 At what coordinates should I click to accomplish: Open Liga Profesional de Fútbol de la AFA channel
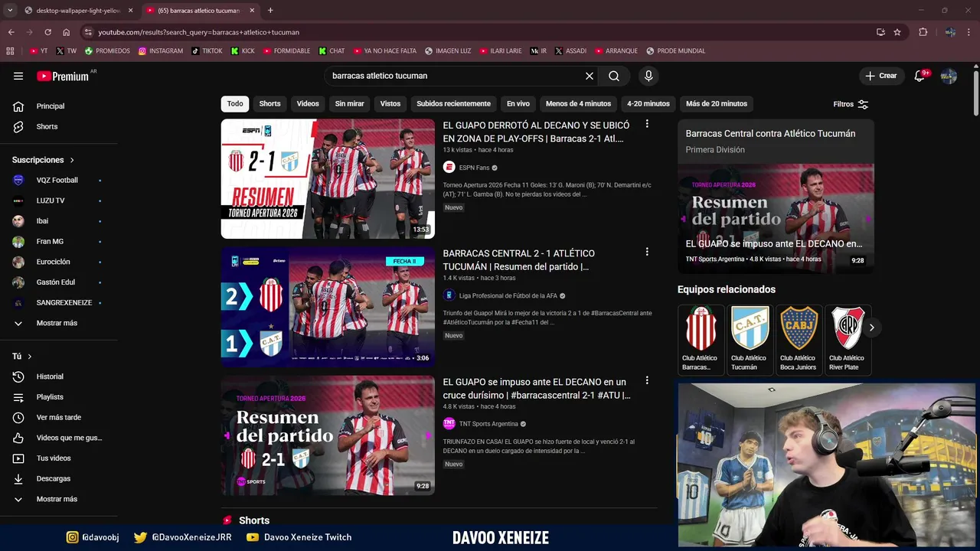508,295
